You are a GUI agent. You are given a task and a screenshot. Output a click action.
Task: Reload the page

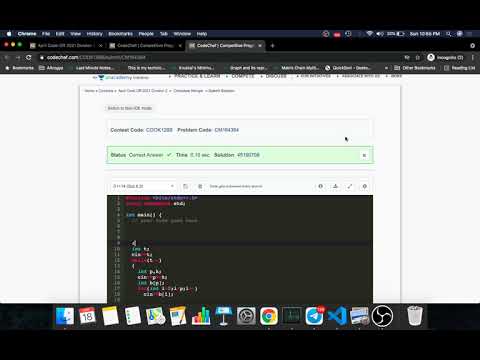point(29,57)
